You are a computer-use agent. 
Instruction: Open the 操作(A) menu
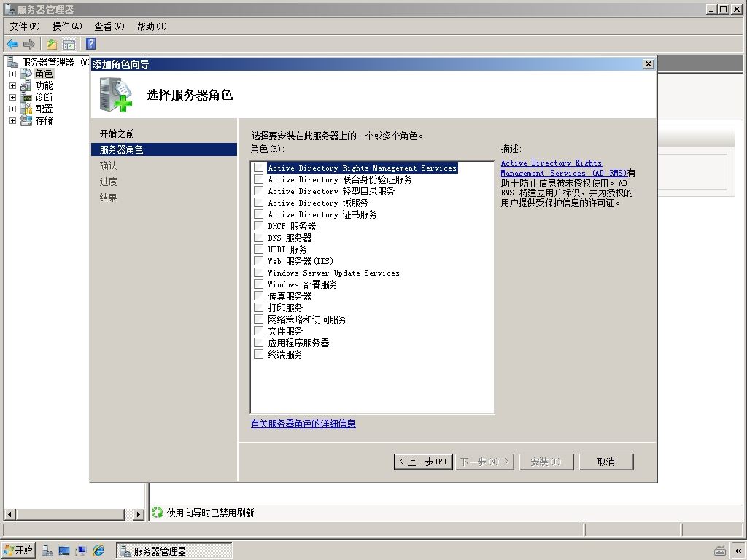click(x=67, y=26)
